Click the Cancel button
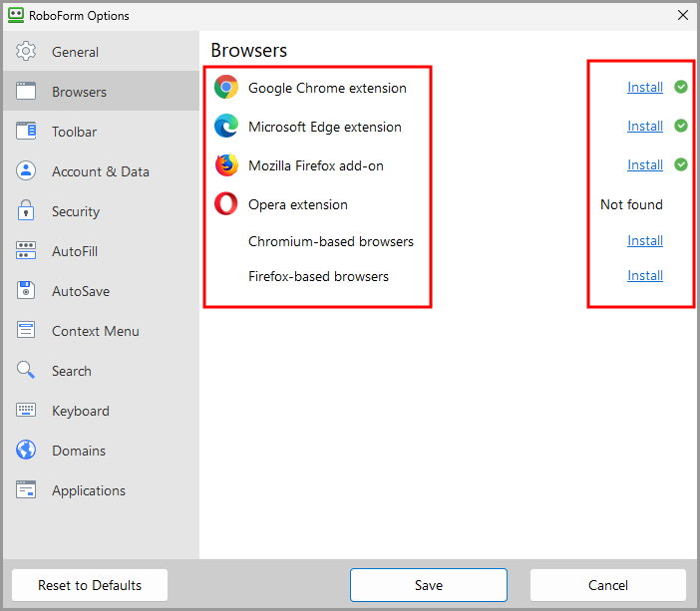The height and width of the screenshot is (611, 700). (608, 585)
